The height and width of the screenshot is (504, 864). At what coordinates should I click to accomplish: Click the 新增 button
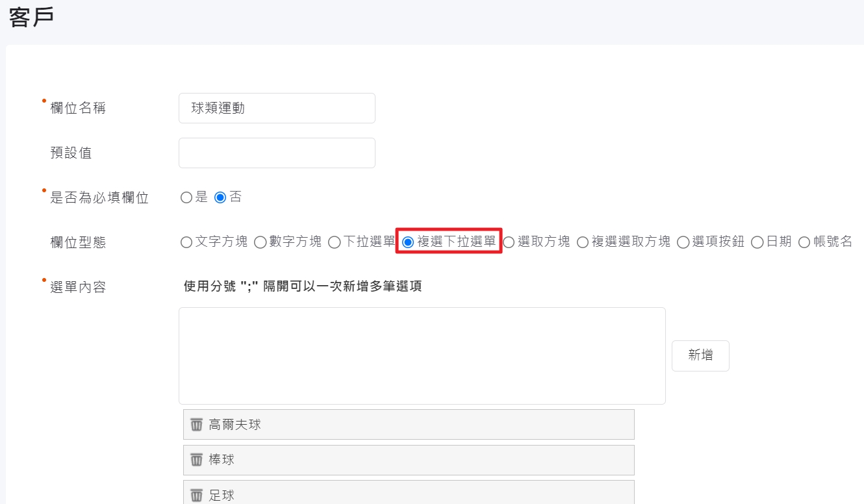[x=700, y=355]
